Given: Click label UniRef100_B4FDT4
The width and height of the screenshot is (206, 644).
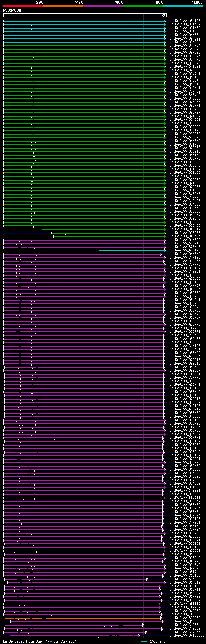Looking at the screenshot, I should [185, 229].
